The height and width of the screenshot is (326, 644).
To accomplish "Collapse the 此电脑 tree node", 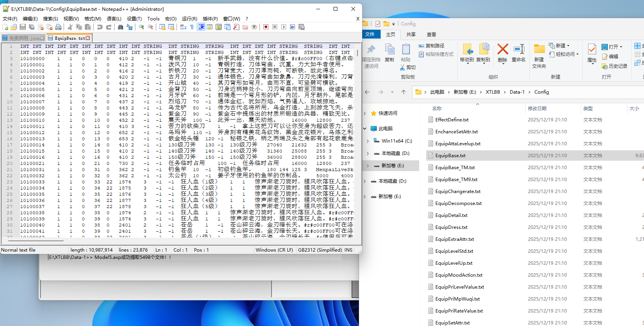I will click(x=365, y=129).
